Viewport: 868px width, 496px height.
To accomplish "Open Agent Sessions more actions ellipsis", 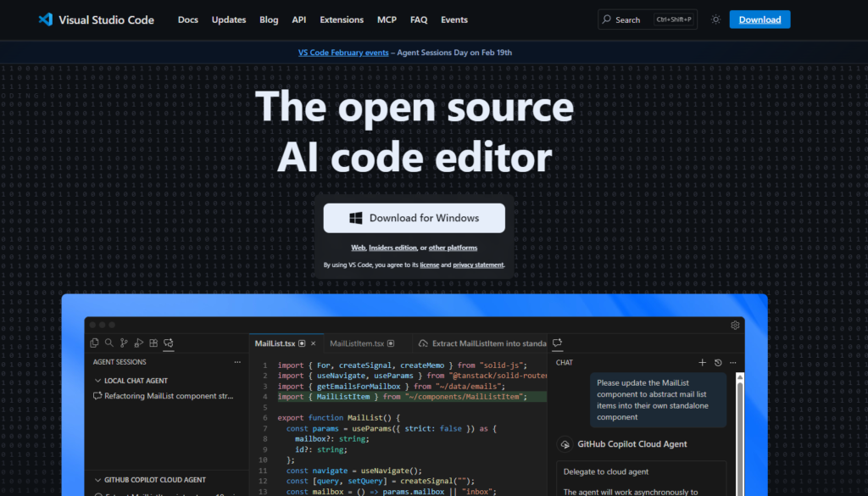I will click(237, 362).
